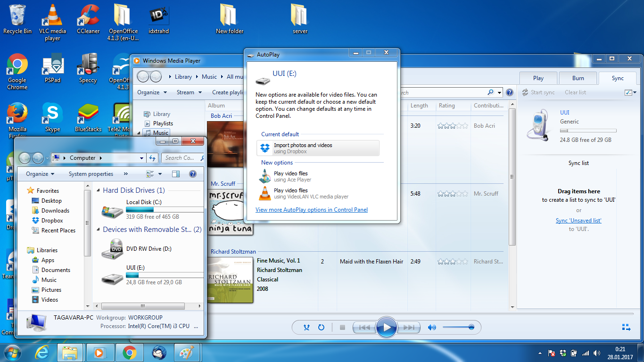This screenshot has width=644, height=362.
Task: Switch to Now Playing view icon
Action: [626, 327]
